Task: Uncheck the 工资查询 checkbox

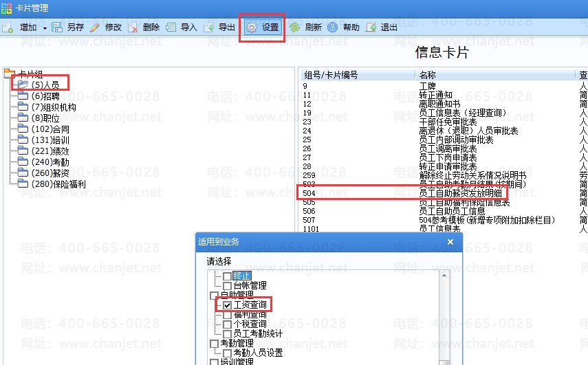Action: pyautogui.click(x=227, y=304)
